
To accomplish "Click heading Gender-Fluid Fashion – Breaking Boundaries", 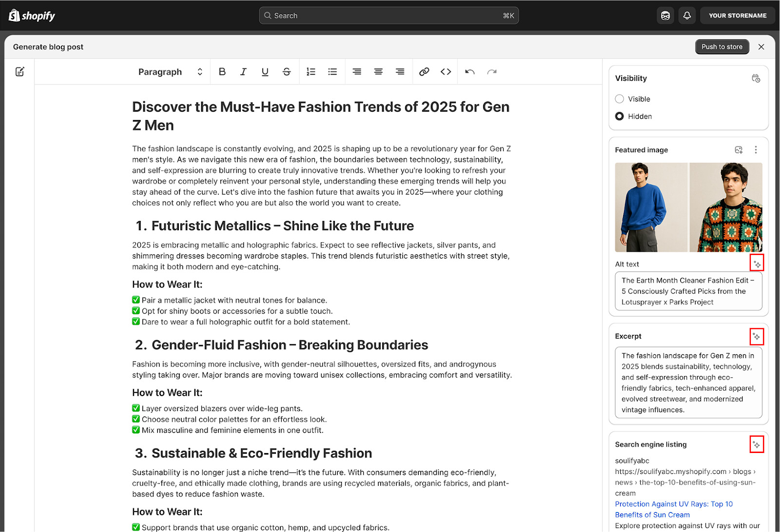I will point(290,345).
